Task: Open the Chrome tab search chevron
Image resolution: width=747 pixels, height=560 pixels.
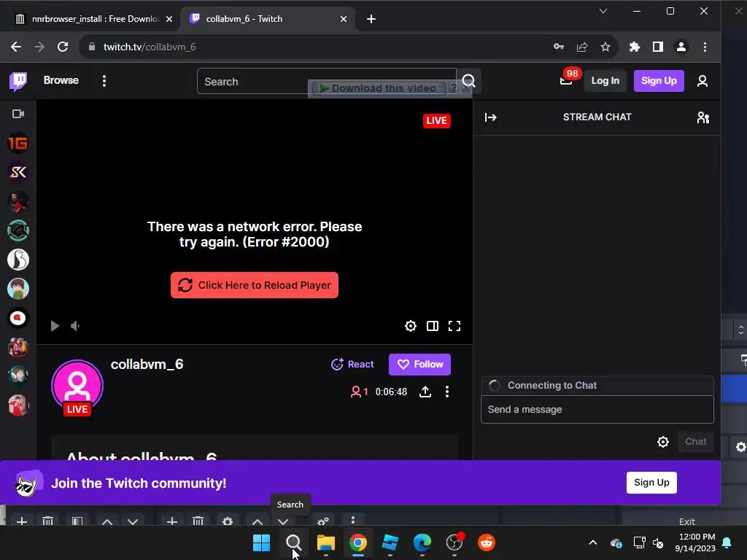Action: [x=603, y=11]
